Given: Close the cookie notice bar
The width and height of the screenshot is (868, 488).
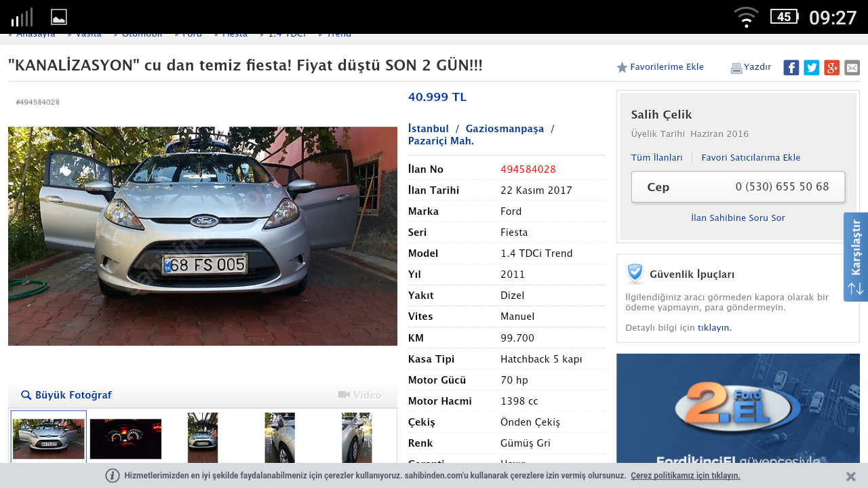Looking at the screenshot, I should click(851, 476).
